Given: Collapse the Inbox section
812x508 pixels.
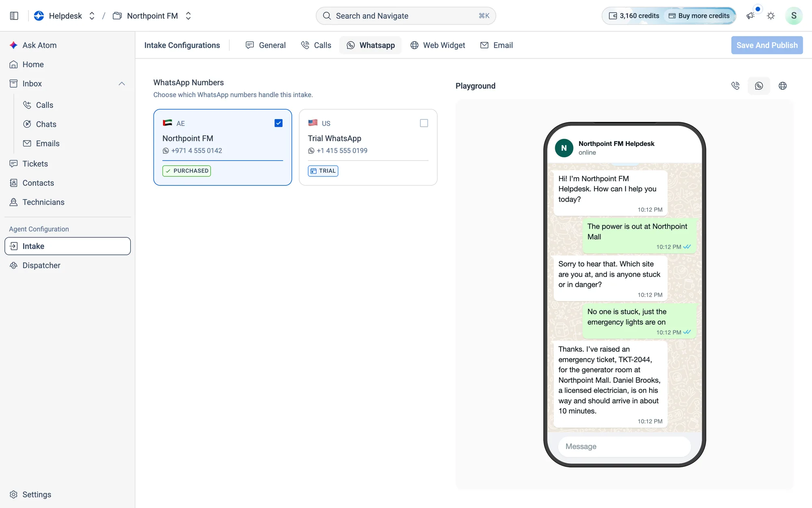Looking at the screenshot, I should pyautogui.click(x=121, y=84).
